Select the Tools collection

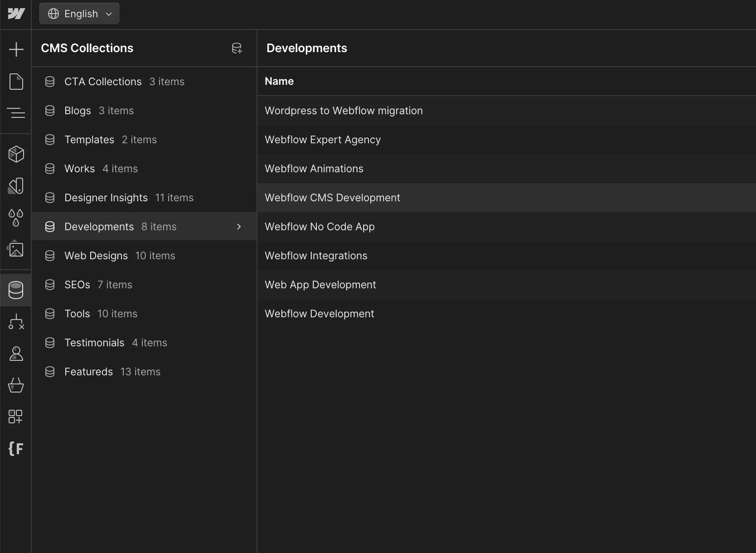click(144, 314)
